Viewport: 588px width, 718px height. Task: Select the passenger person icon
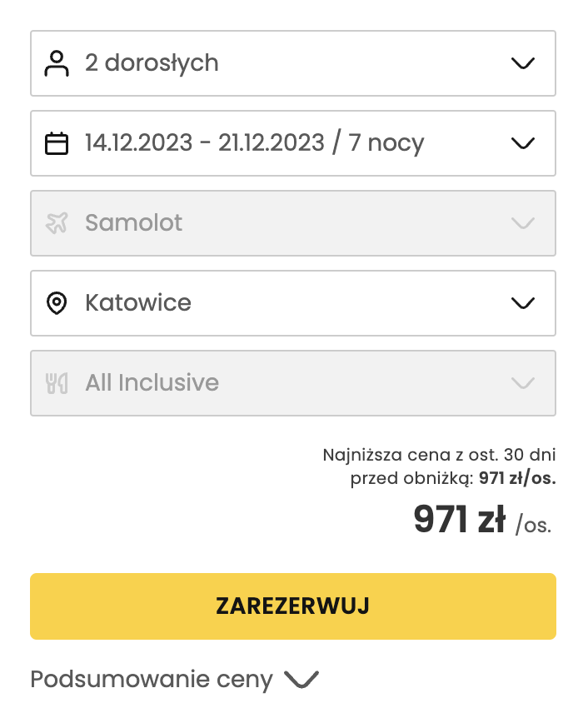click(x=57, y=62)
